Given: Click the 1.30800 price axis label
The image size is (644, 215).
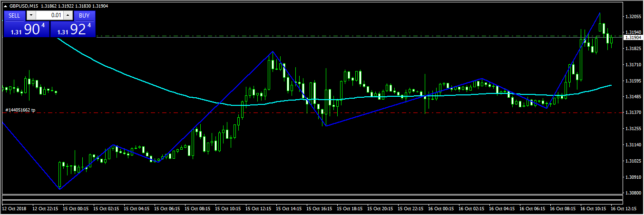Looking at the screenshot, I should click(633, 193).
